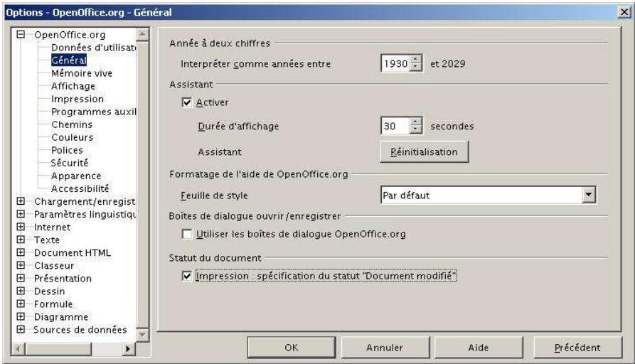Viewport: 635px width, 364px height.
Task: Toggle Impression spécification du statut checkbox
Action: pyautogui.click(x=187, y=276)
